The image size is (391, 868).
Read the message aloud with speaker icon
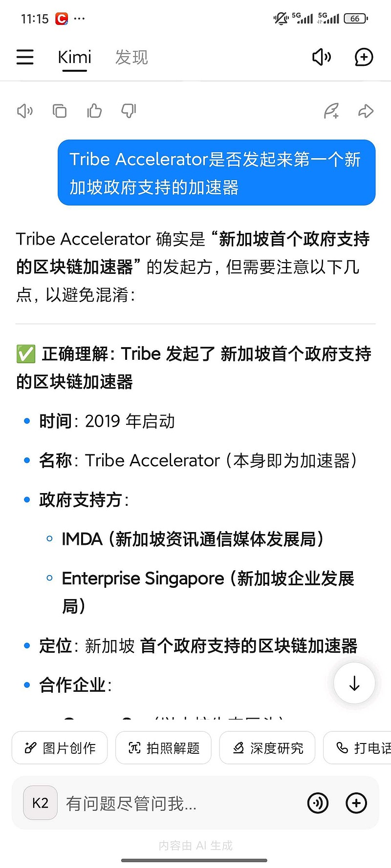click(x=25, y=111)
